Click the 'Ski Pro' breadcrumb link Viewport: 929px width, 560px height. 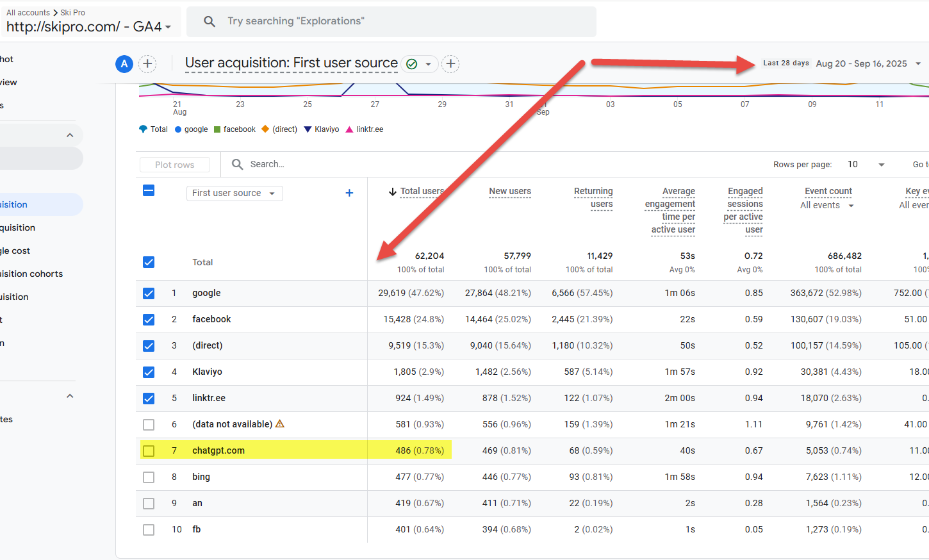coord(72,12)
